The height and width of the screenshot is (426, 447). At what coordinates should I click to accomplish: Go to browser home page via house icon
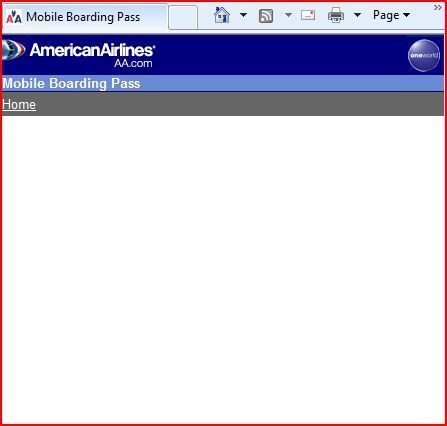click(x=222, y=15)
